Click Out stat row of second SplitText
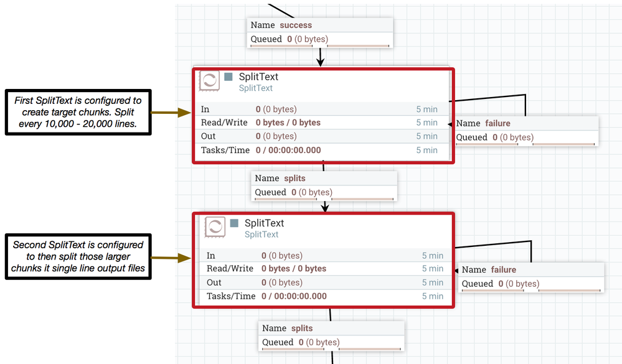The height and width of the screenshot is (364, 622). coord(325,282)
